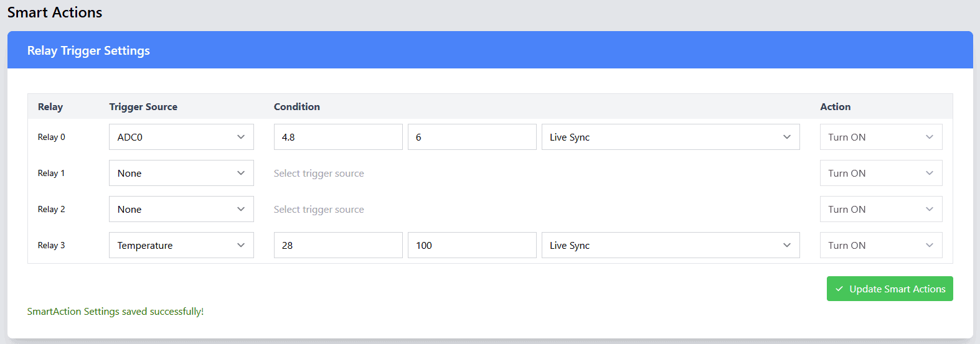Screen dimensions: 980x344
Task: Click checkmark icon on Update Smart Actions
Action: 839,289
